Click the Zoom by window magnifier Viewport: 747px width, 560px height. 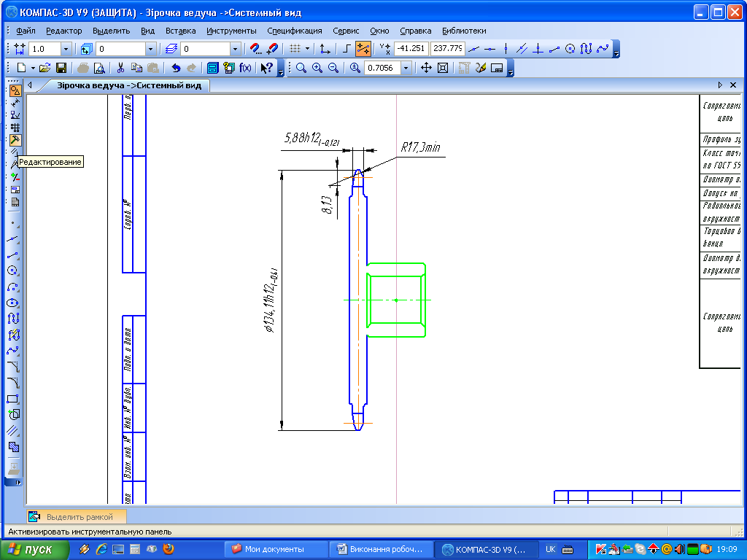tap(301, 68)
